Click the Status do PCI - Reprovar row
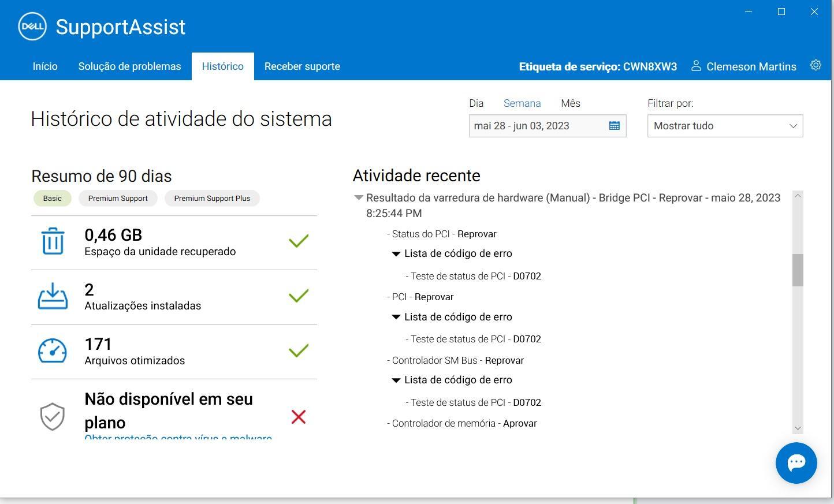Viewport: 834px width, 504px height. [442, 234]
